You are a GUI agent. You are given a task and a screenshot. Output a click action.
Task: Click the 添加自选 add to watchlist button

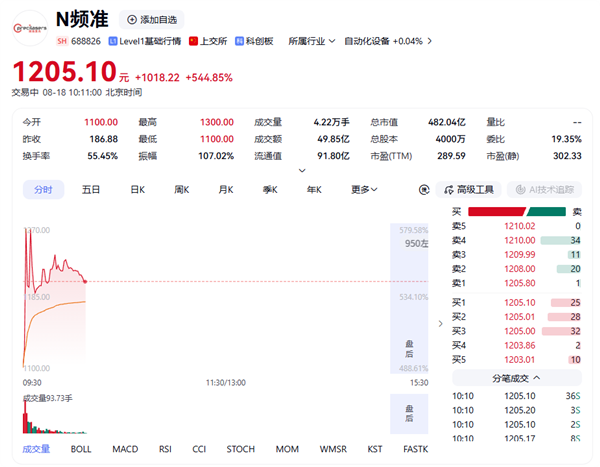[x=152, y=20]
